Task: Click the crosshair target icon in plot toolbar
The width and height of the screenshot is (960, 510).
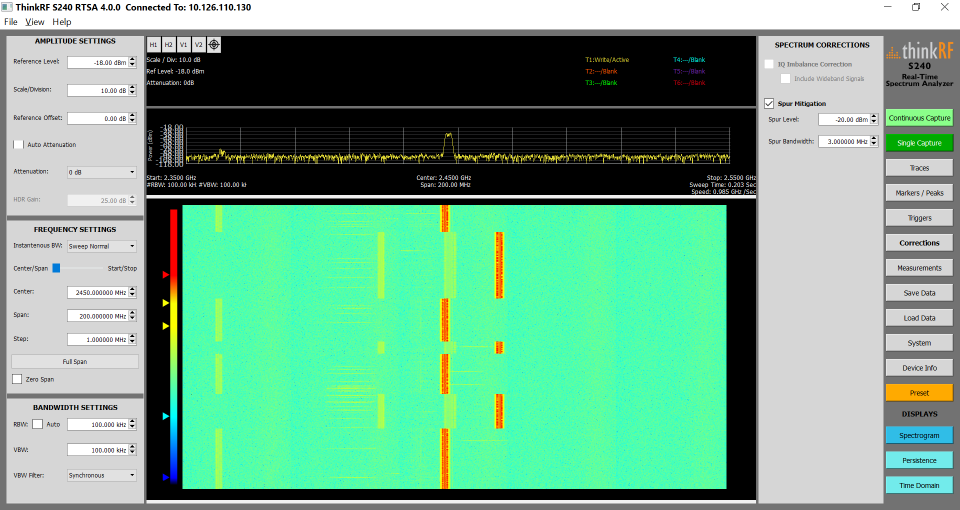Action: (x=214, y=45)
